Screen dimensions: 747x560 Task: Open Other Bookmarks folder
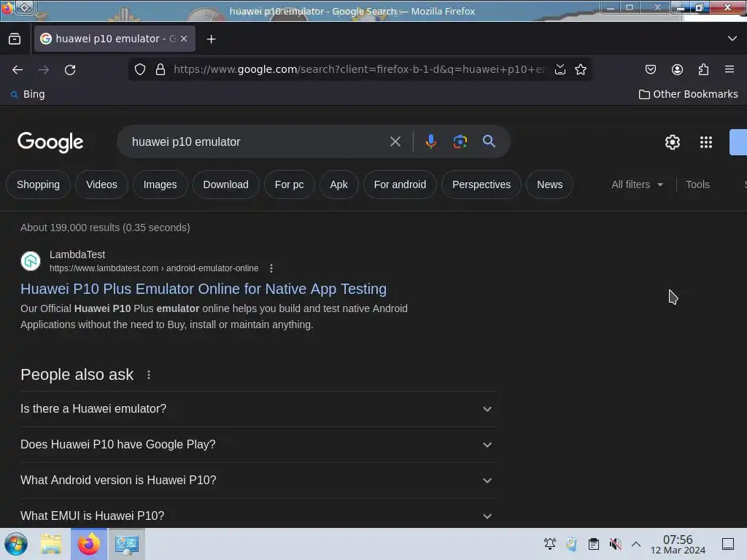coord(689,94)
